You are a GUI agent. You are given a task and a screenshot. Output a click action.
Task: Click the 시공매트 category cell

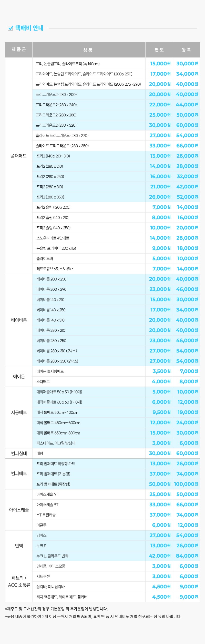tap(19, 412)
